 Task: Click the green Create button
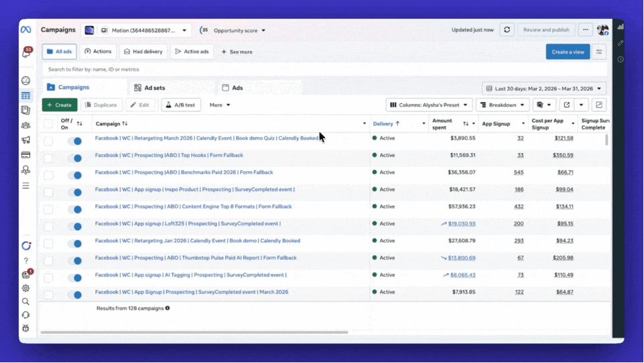click(x=60, y=105)
